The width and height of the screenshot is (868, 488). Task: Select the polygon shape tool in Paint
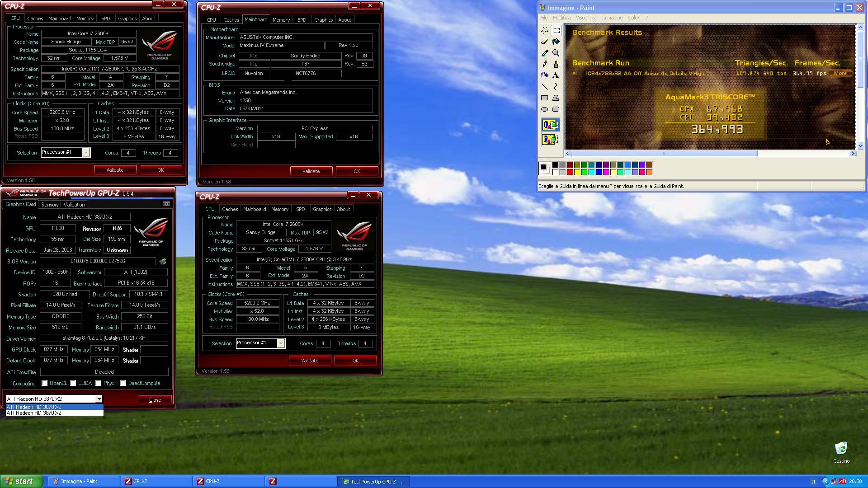coord(556,98)
